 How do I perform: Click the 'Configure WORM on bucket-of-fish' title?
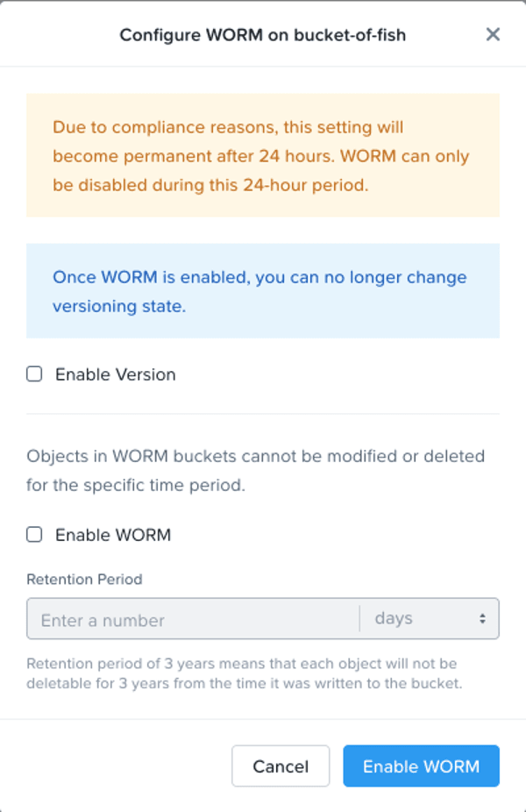point(263,35)
